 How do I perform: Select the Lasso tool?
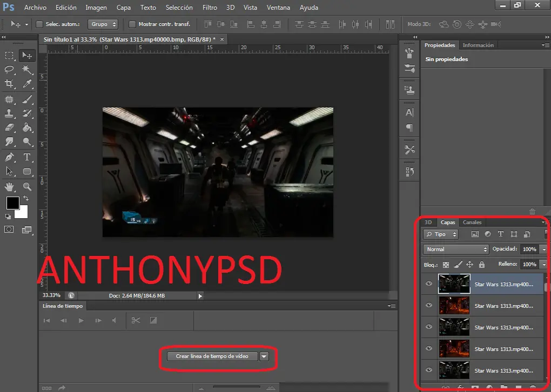[x=9, y=70]
